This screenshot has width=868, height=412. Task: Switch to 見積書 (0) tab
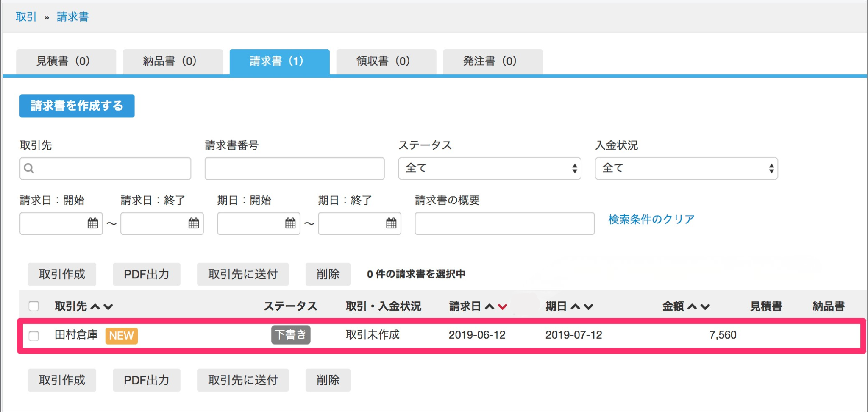[x=66, y=61]
